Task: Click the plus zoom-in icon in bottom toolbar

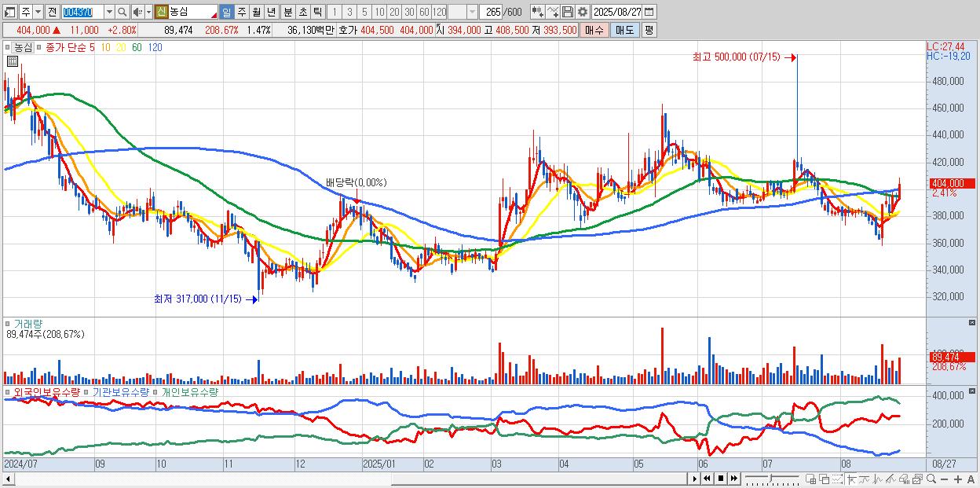Action: [957, 479]
